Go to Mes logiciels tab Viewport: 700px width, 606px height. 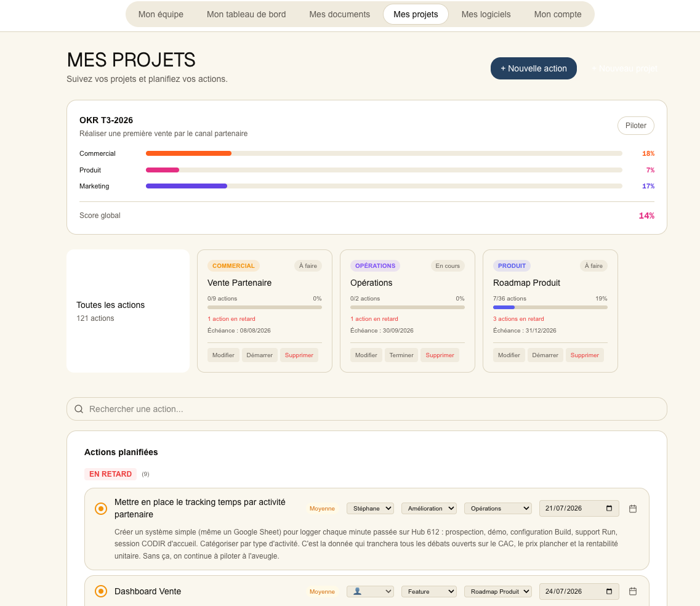coord(486,14)
